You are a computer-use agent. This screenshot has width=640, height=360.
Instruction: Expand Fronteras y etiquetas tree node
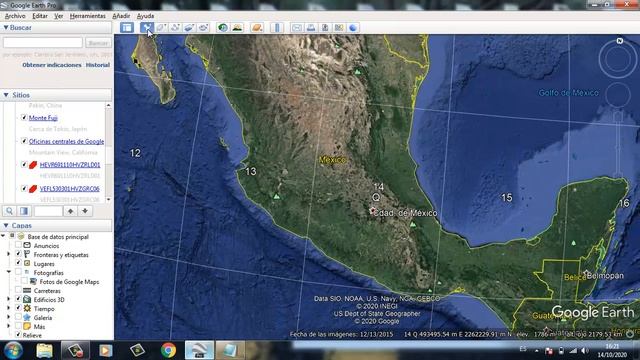(x=9, y=254)
